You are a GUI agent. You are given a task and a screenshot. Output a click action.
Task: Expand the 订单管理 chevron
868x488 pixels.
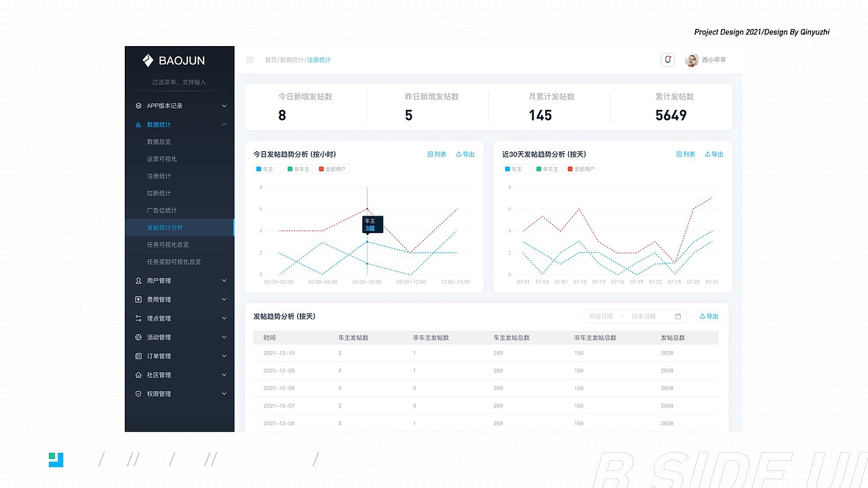[x=224, y=356]
